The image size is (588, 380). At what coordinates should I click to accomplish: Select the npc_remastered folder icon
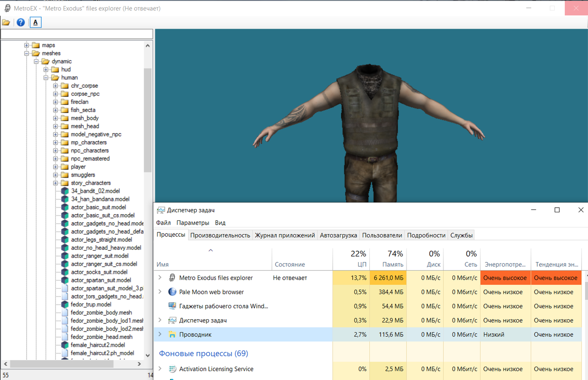click(65, 159)
